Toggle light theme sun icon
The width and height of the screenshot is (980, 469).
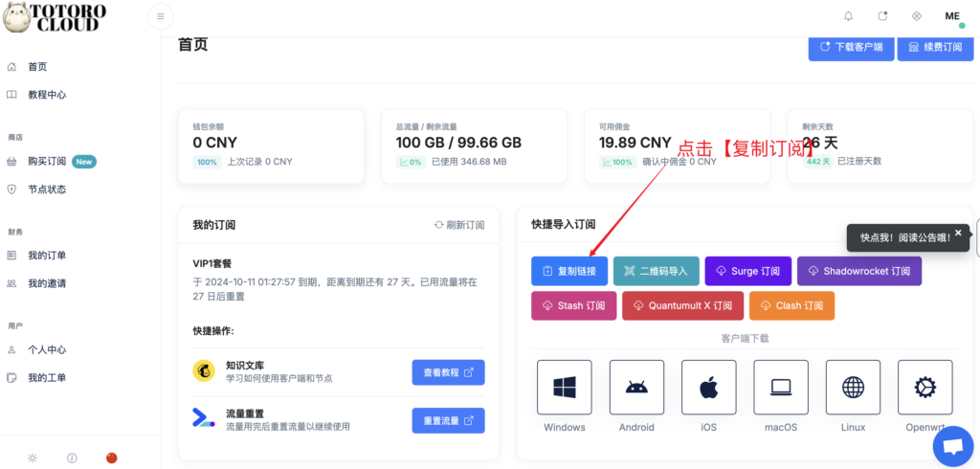coord(33,458)
